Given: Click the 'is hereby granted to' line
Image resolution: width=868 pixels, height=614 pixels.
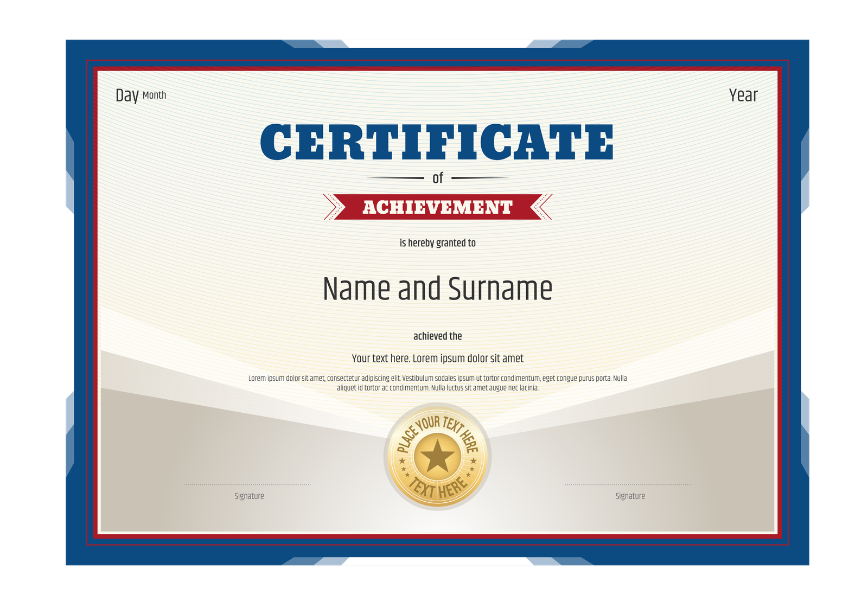Looking at the screenshot, I should pyautogui.click(x=437, y=243).
